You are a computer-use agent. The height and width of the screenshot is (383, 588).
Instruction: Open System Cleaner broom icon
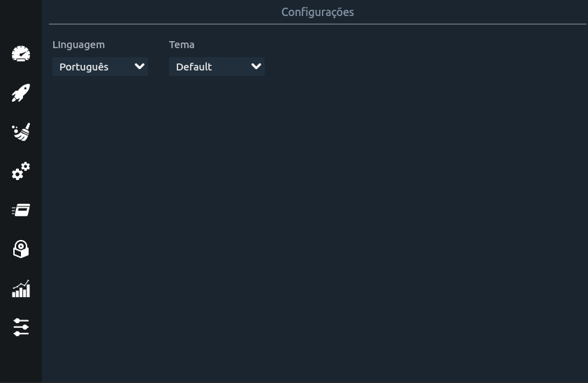[21, 132]
